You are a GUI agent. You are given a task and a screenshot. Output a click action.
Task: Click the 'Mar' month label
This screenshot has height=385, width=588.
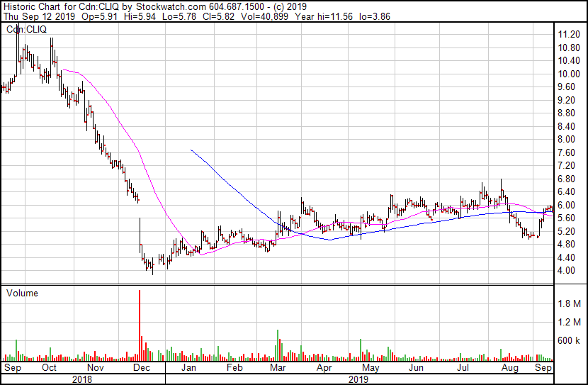[278, 368]
